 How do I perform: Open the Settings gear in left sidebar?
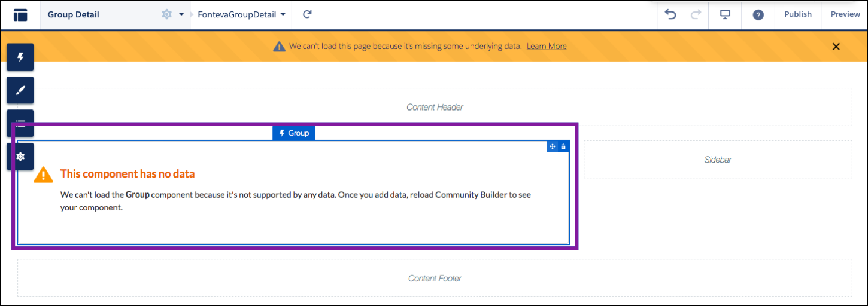pyautogui.click(x=20, y=157)
